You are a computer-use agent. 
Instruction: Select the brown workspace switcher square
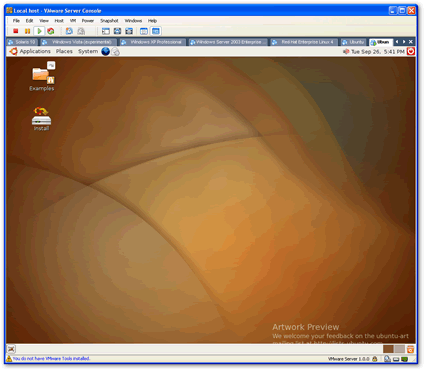coord(388,349)
